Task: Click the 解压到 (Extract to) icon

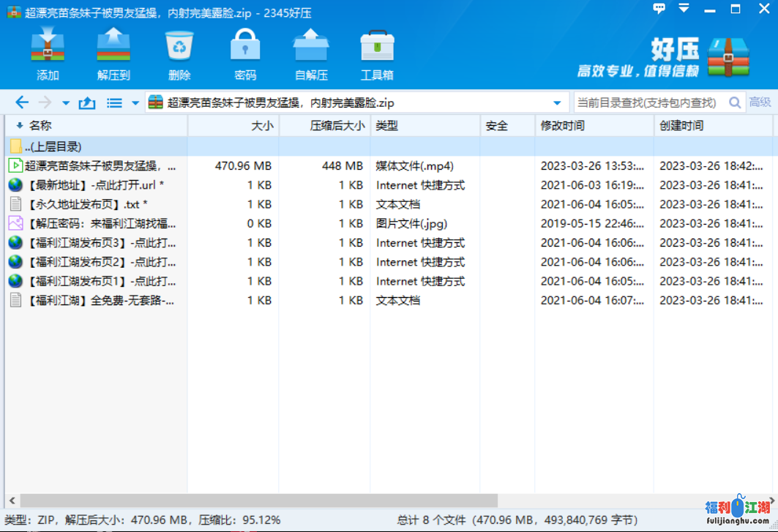Action: click(x=113, y=53)
